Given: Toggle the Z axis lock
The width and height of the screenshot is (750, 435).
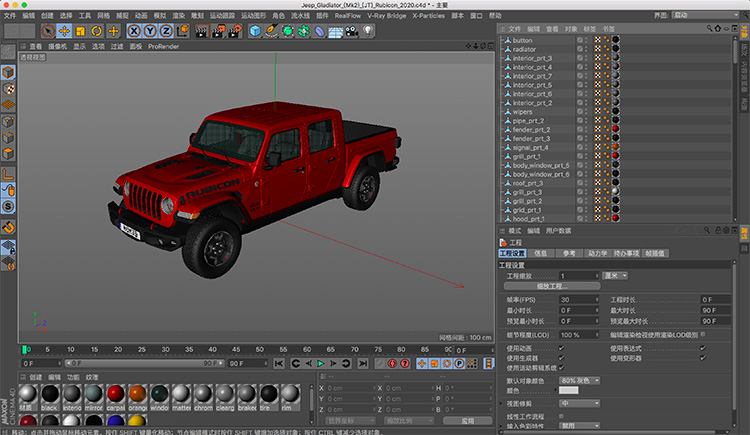Looking at the screenshot, I should pos(166,31).
